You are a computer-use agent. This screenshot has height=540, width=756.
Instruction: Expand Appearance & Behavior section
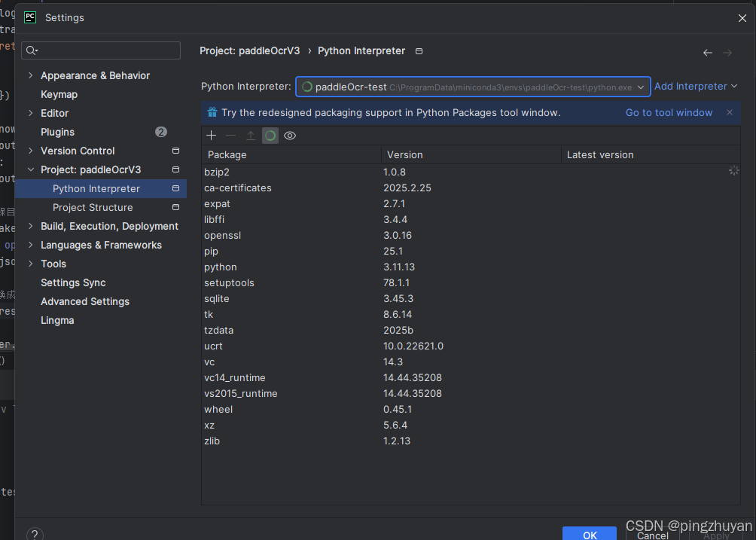[x=31, y=75]
